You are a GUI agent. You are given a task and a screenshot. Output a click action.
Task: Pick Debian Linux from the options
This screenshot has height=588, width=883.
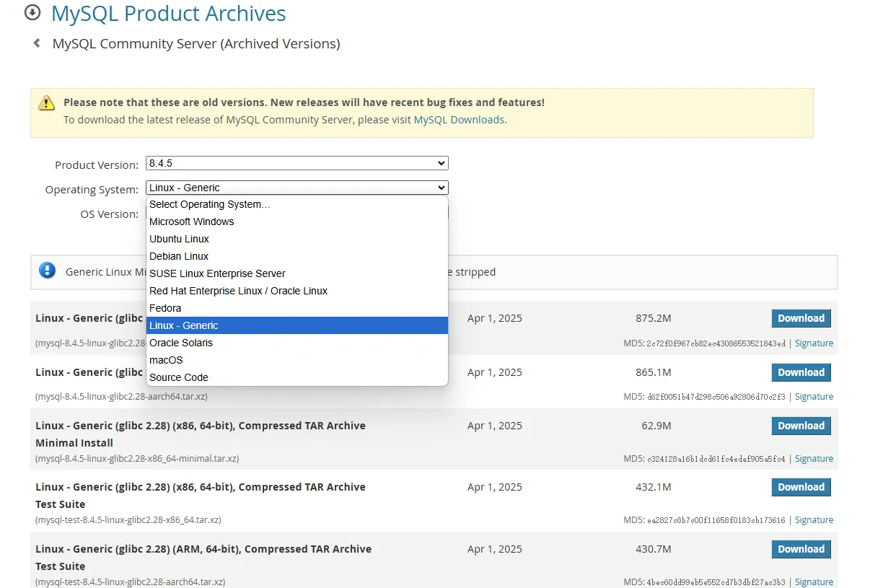coord(179,256)
